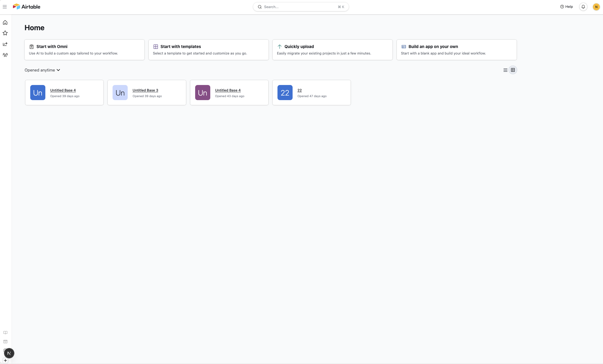
Task: Open Untitled Base 3
Action: [x=145, y=90]
